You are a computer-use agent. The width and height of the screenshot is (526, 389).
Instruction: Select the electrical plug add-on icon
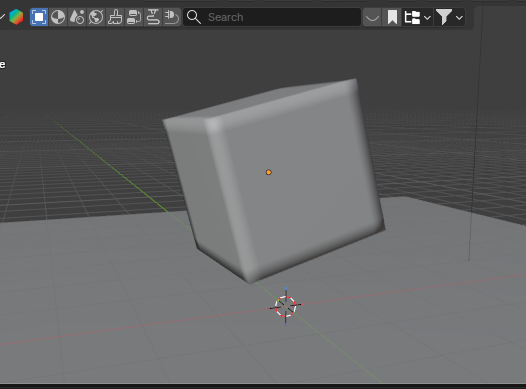[x=172, y=17]
